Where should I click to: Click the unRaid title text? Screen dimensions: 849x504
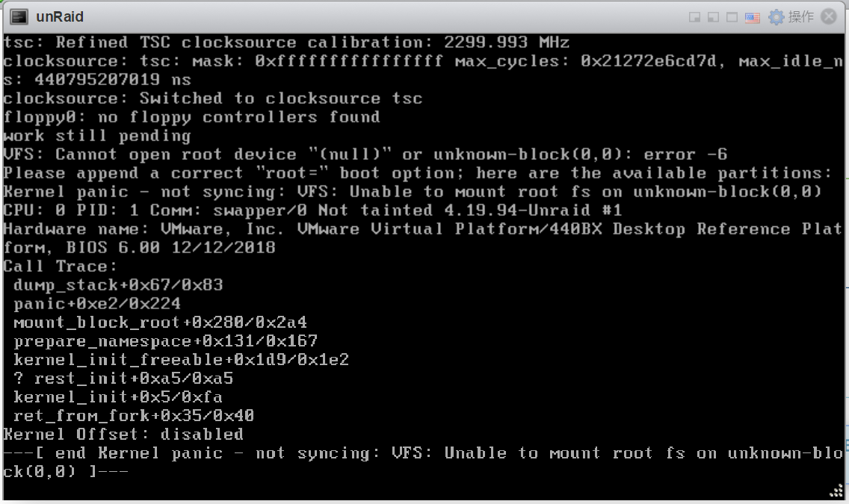pyautogui.click(x=60, y=16)
